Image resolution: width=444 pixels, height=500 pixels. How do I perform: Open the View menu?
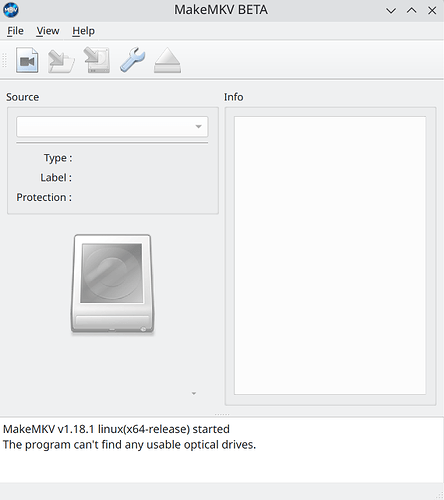pos(48,31)
